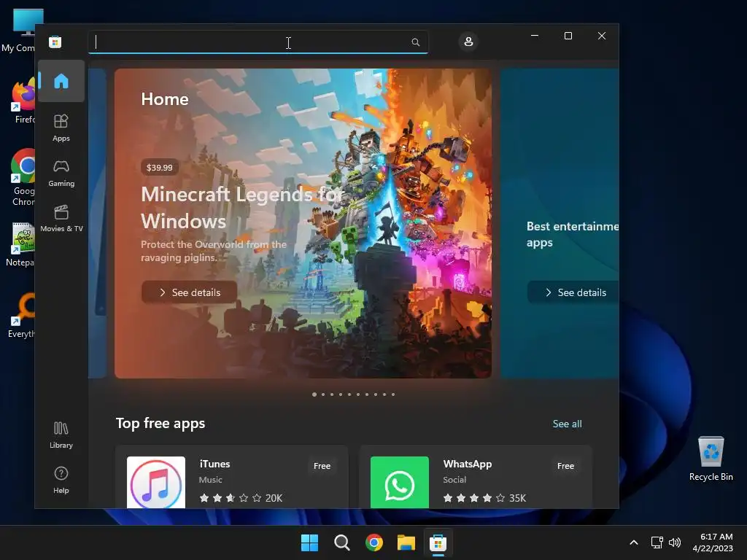The height and width of the screenshot is (560, 747).
Task: Focus the Store search box
Action: [x=258, y=42]
